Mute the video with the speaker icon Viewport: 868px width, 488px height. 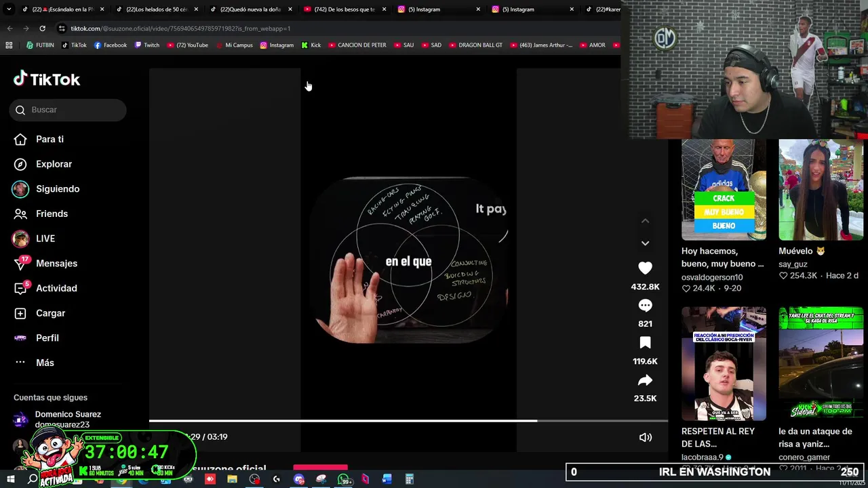[646, 437]
